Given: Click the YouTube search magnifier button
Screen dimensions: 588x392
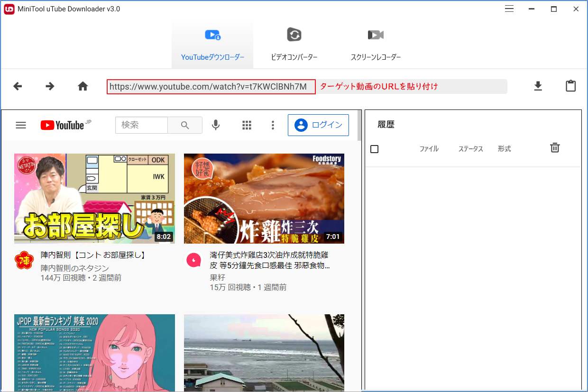Looking at the screenshot, I should [x=185, y=125].
